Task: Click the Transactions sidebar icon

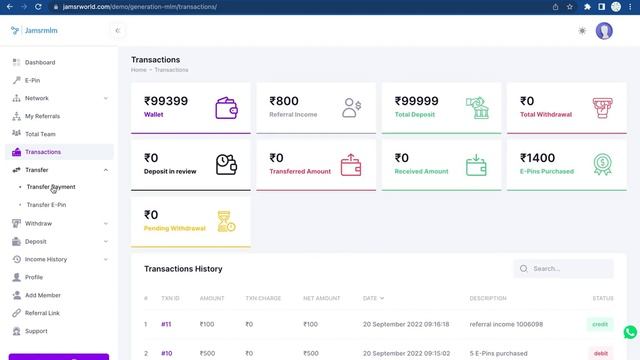Action: tap(16, 152)
